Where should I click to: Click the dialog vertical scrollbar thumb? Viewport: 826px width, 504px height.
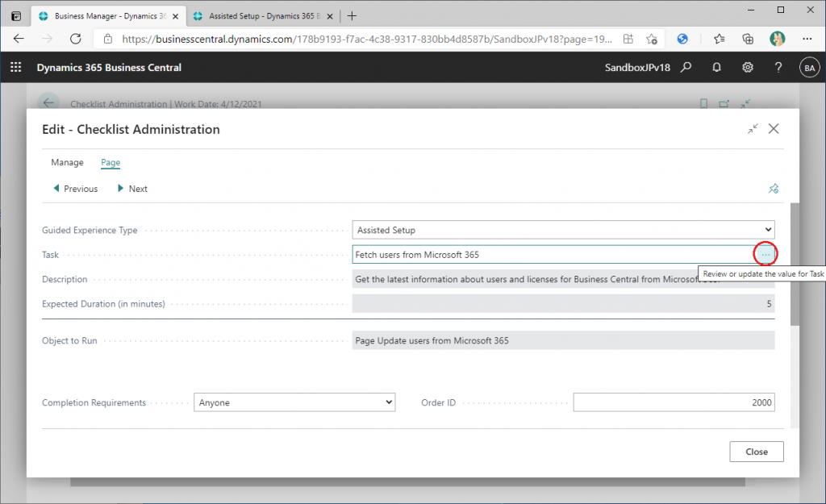[795, 264]
